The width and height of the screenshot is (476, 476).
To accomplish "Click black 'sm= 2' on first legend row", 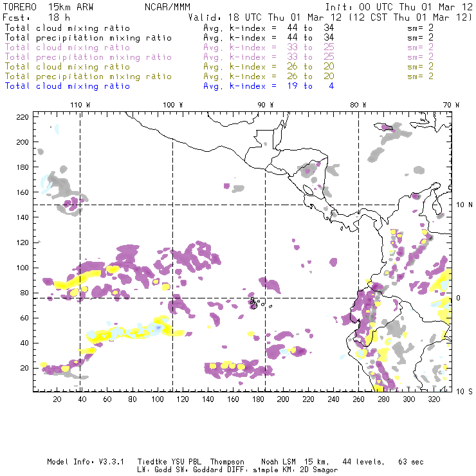I will point(420,28).
